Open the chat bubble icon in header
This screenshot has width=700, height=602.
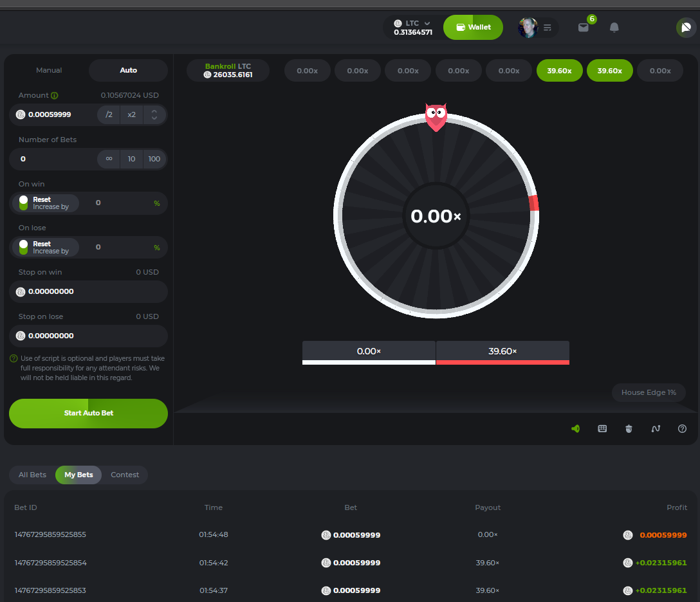(x=685, y=28)
